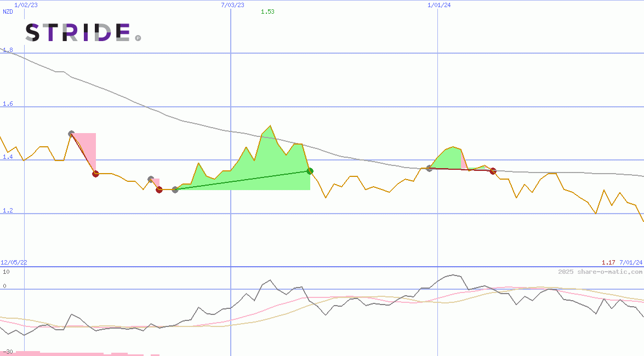This screenshot has width=644, height=356.
Task: Select the gray marker starting the long green trend line
Action: pyautogui.click(x=175, y=190)
